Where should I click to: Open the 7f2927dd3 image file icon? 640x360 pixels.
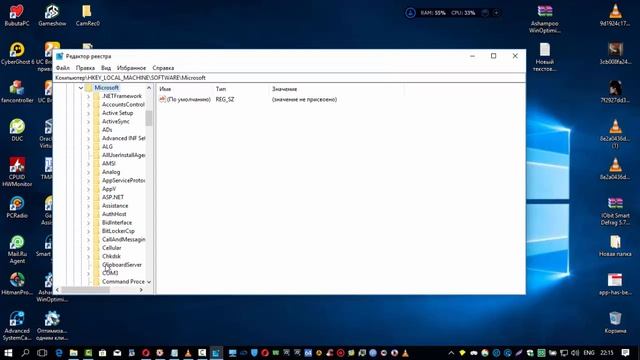[615, 92]
